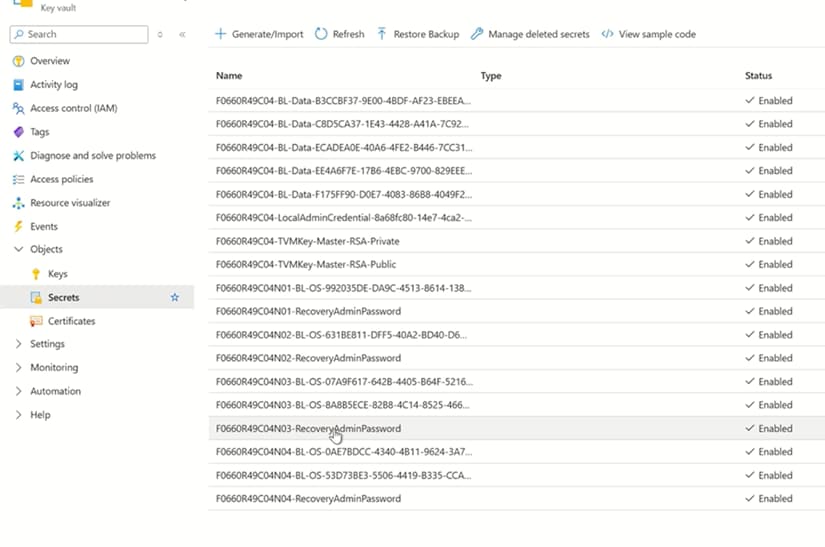Viewport: 825px width, 547px height.
Task: Click the small diamond icon beside search
Action: click(160, 35)
